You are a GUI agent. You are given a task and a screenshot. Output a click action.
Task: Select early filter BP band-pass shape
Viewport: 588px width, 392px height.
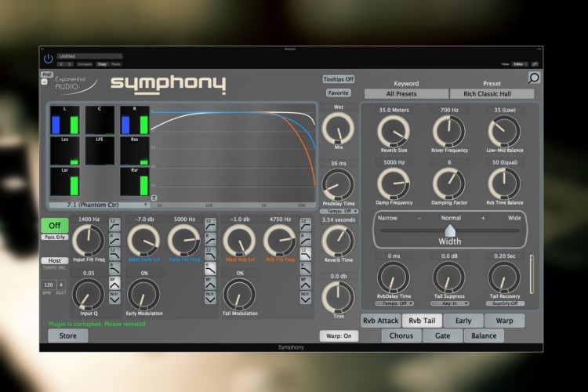pos(210,283)
